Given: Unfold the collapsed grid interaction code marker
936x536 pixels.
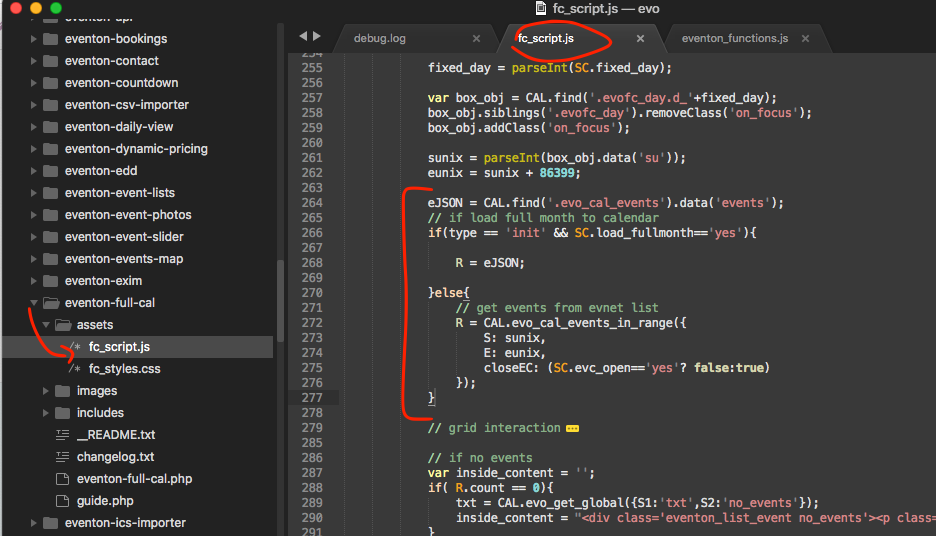Looking at the screenshot, I should click(572, 428).
